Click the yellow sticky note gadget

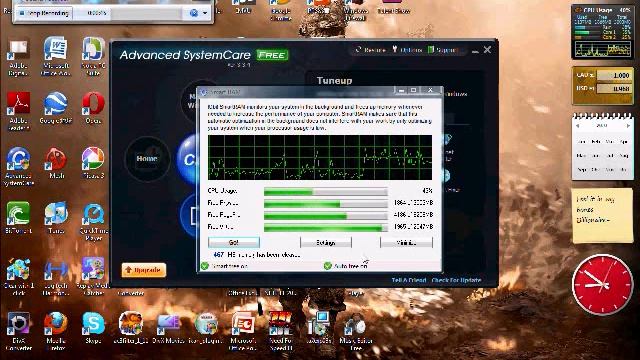(602, 216)
